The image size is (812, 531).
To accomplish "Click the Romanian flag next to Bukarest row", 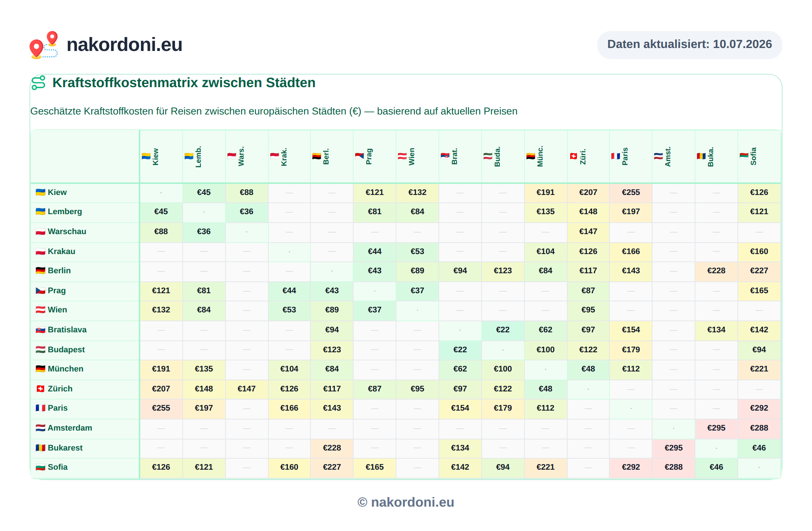I will pyautogui.click(x=40, y=448).
